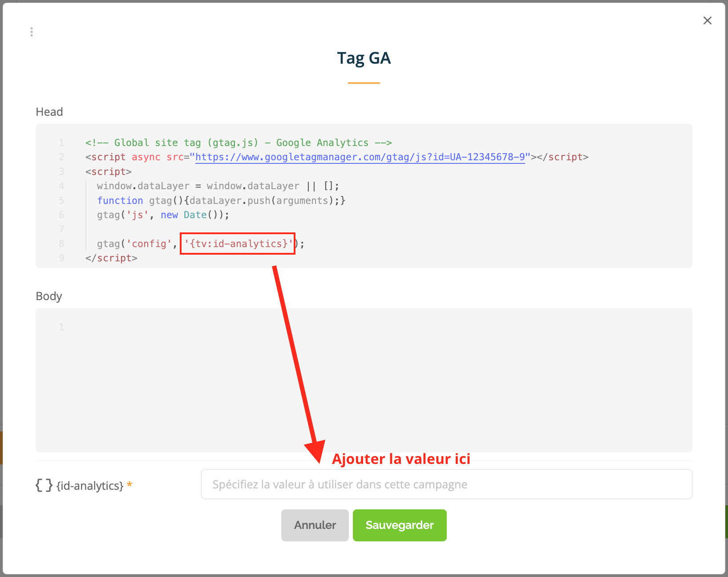Click the curly braces variable icon

click(x=44, y=485)
